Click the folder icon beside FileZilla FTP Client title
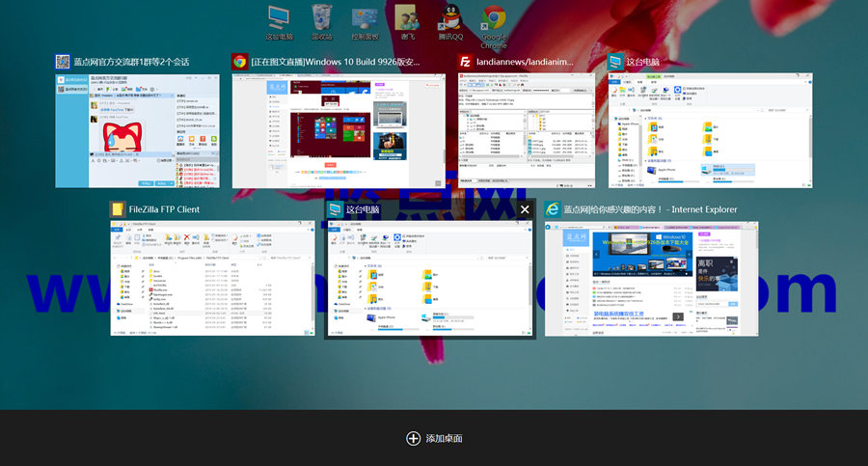Image resolution: width=868 pixels, height=466 pixels. point(118,209)
